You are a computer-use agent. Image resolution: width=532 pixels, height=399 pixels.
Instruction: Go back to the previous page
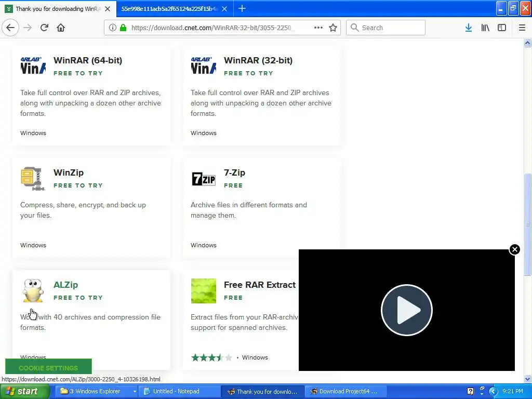[x=10, y=28]
